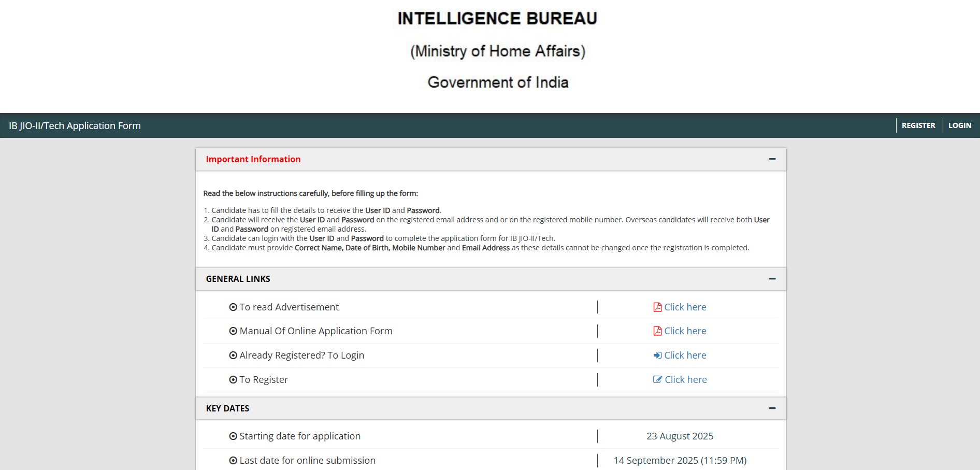Select Manual Of Online Application Form text
Image resolution: width=980 pixels, height=470 pixels.
(x=316, y=331)
